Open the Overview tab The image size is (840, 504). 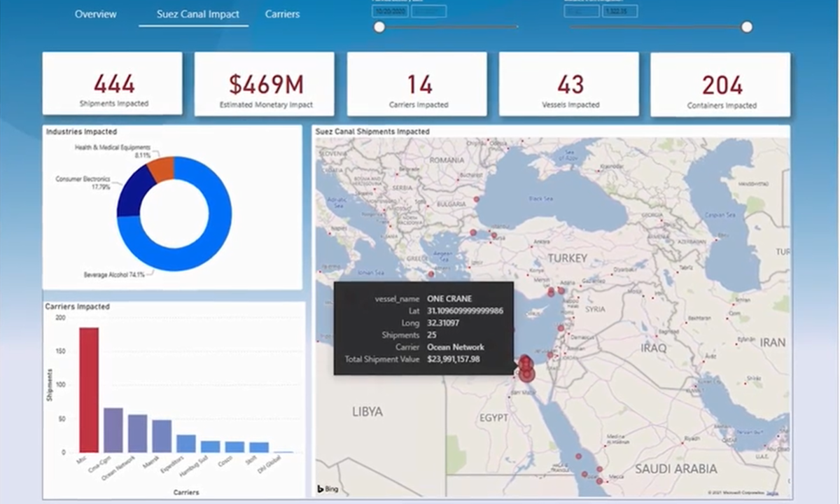coord(96,14)
